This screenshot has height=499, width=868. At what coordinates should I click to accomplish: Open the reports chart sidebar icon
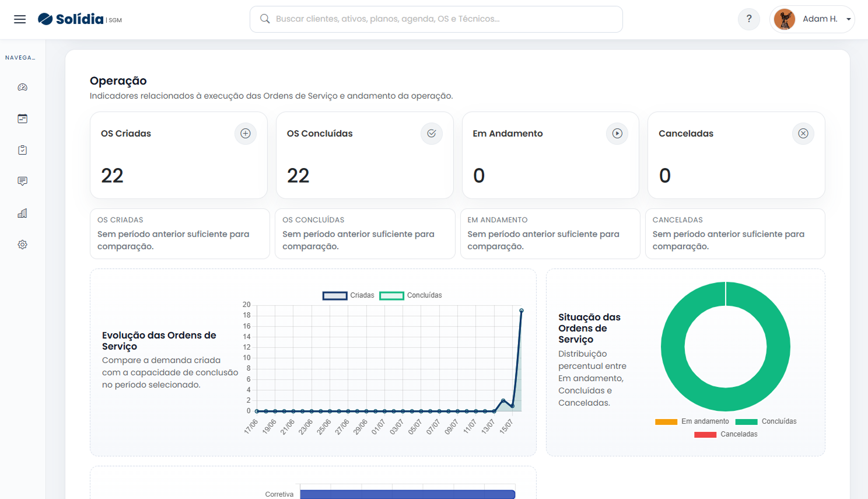[x=23, y=213]
